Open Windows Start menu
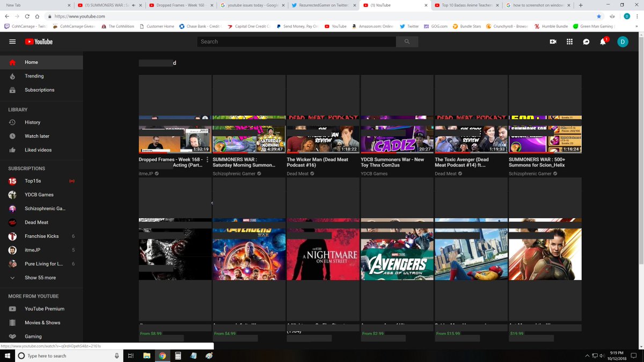The image size is (644, 362). pyautogui.click(x=6, y=356)
